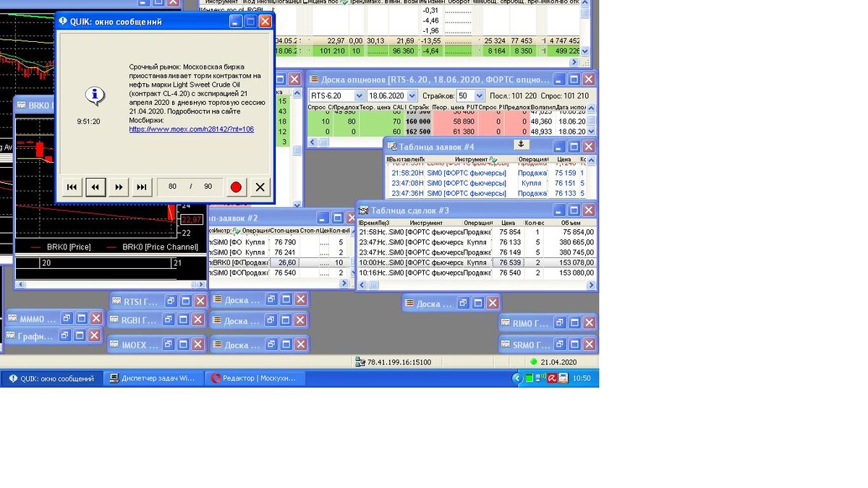Click the red record circle button
The width and height of the screenshot is (868, 488).
tap(235, 187)
